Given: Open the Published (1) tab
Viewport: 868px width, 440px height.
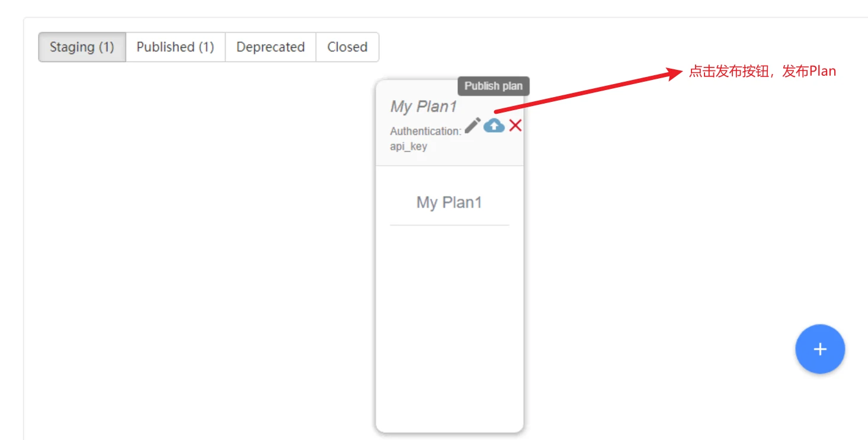Looking at the screenshot, I should point(175,47).
